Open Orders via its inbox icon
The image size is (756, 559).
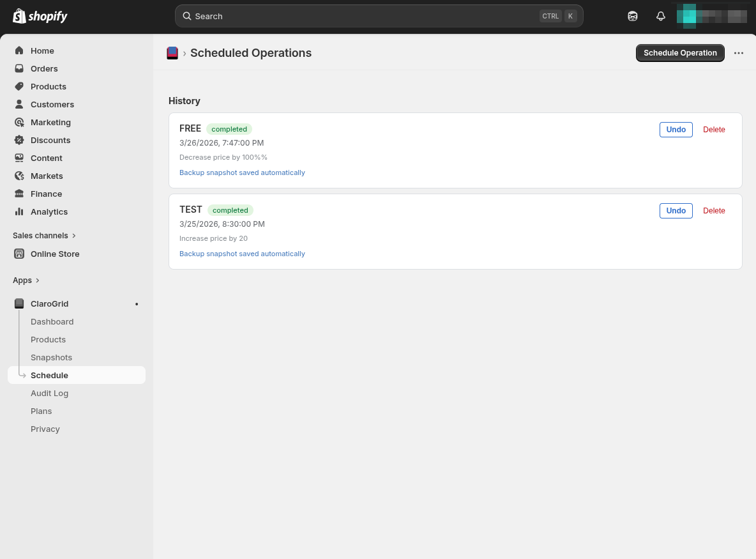coord(19,68)
